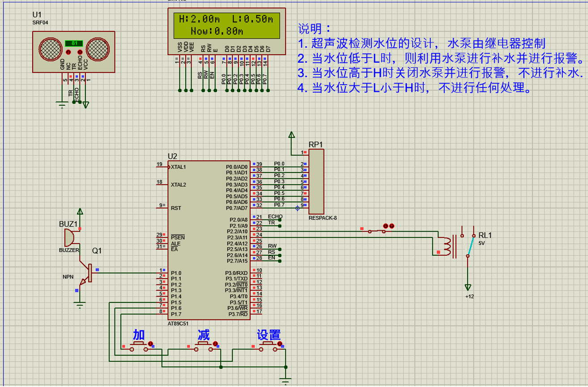Screen dimensions: 588x387
Task: Select the 设置 push button switch symbol
Action: [268, 347]
